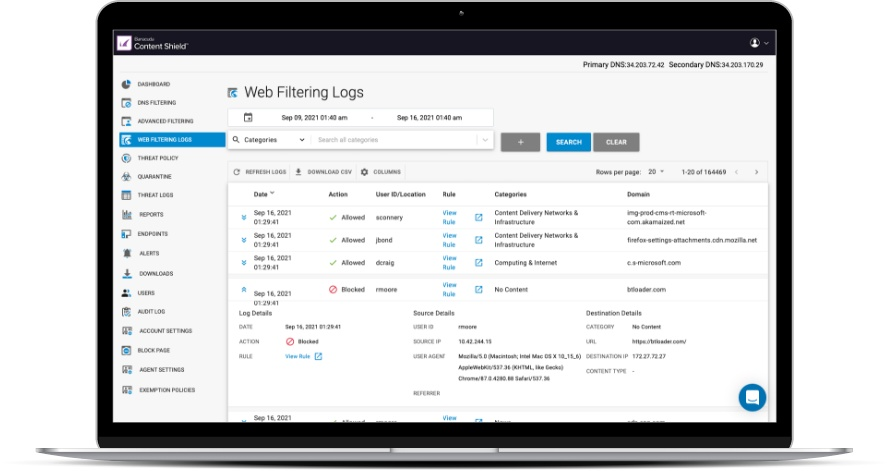This screenshot has width=890, height=471.
Task: View Rule for dcraig entry
Action: coord(449,263)
